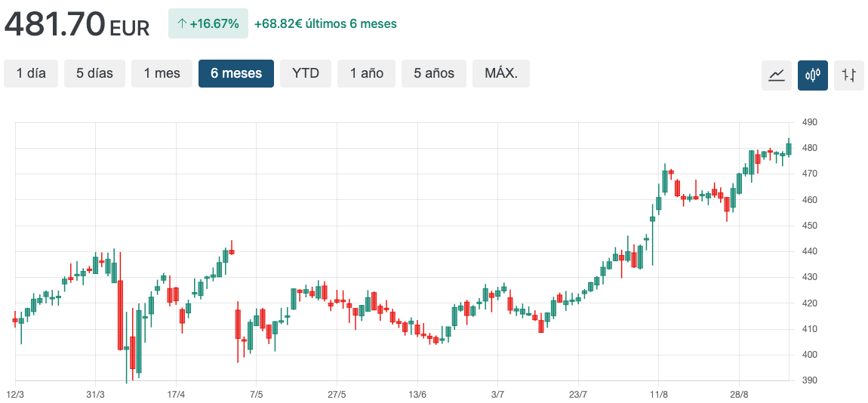
Task: Switch to OHLC bar chart view
Action: [848, 75]
